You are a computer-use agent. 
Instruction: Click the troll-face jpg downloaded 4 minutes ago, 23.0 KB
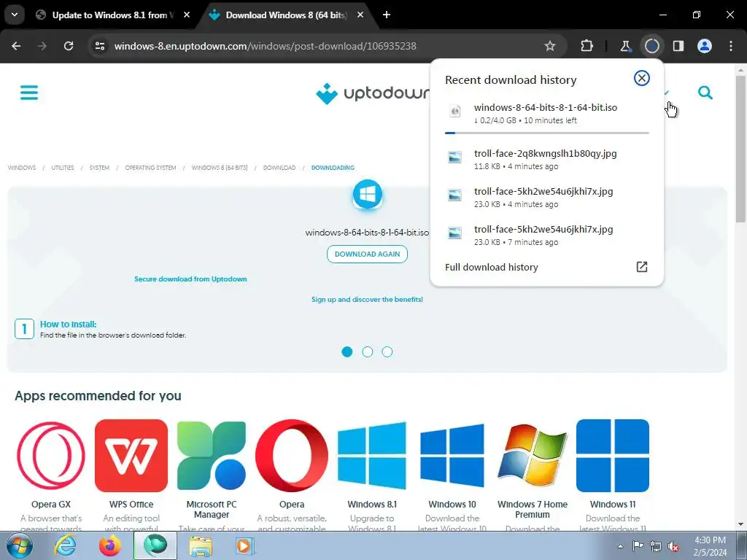[546, 197]
